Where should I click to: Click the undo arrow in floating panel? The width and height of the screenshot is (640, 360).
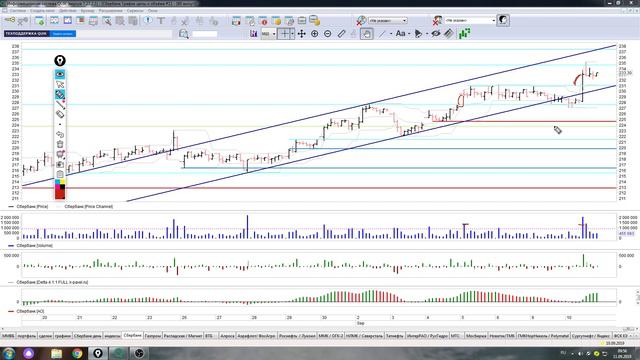click(x=60, y=134)
